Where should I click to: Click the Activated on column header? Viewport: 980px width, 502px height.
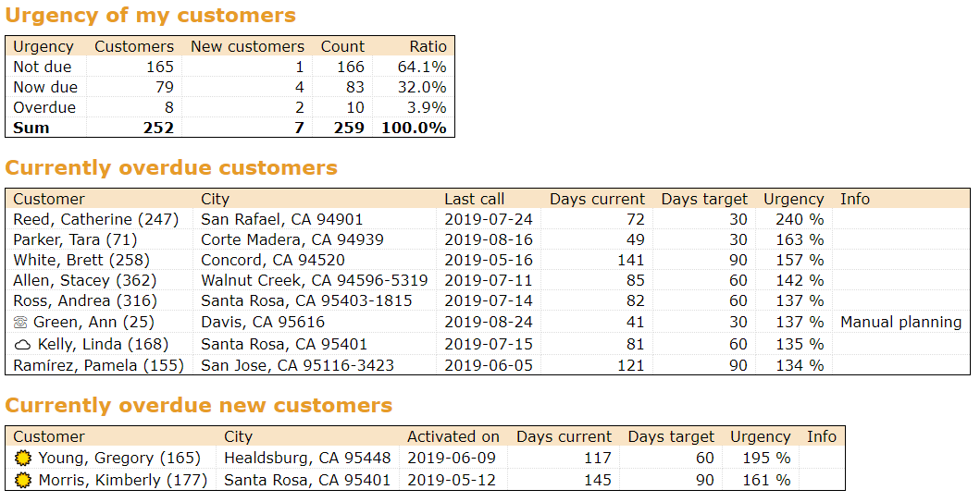coord(453,436)
